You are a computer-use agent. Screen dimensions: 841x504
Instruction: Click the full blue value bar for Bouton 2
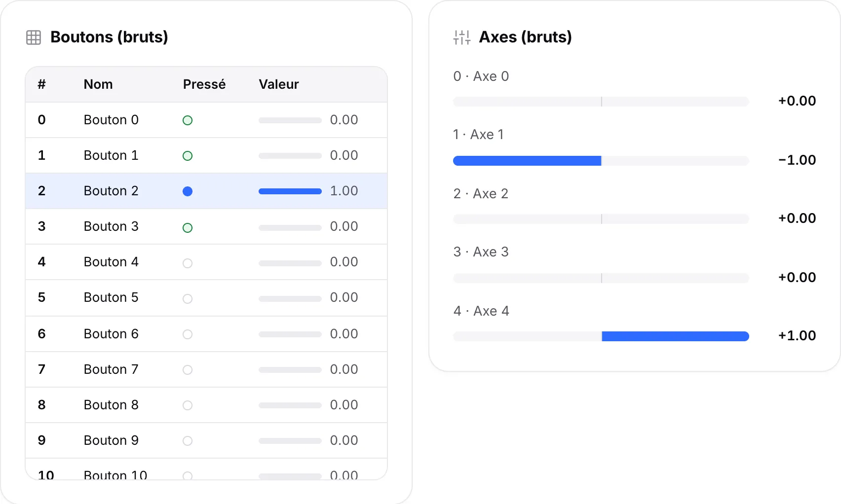pyautogui.click(x=290, y=191)
